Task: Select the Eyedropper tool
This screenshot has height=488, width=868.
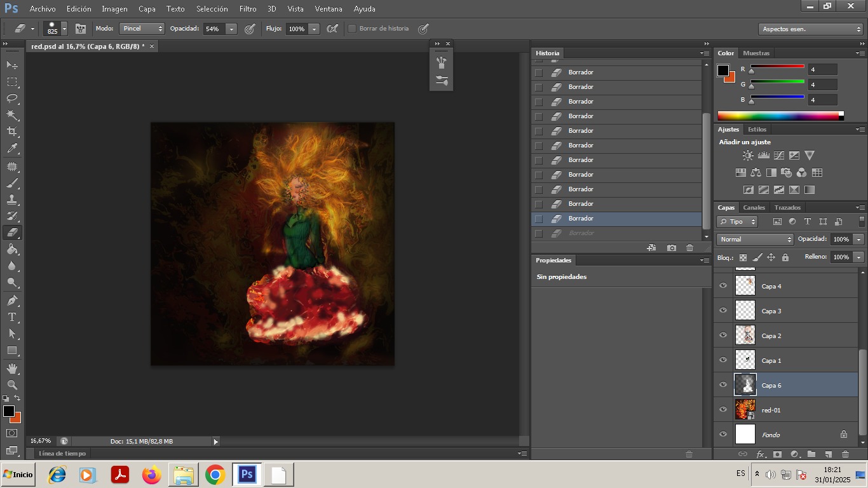Action: point(12,149)
